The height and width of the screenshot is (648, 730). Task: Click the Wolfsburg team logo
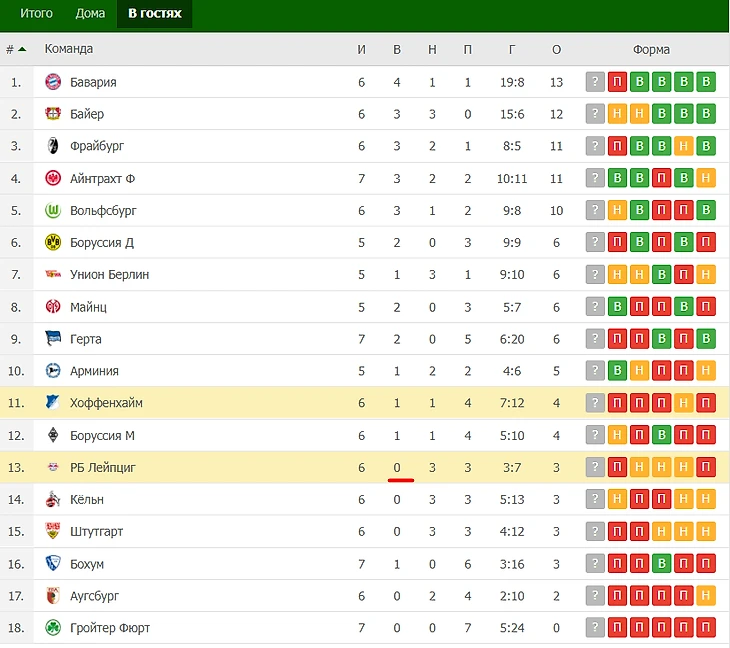pos(53,211)
